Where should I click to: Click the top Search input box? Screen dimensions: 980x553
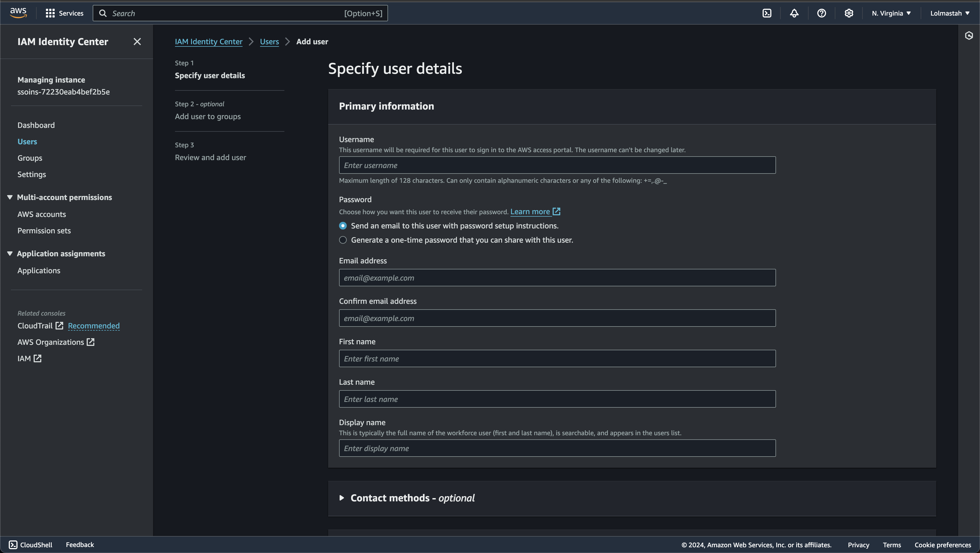coord(240,13)
